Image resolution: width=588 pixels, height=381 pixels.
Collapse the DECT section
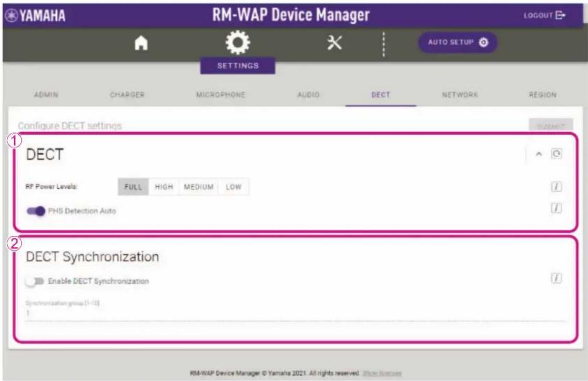(539, 154)
